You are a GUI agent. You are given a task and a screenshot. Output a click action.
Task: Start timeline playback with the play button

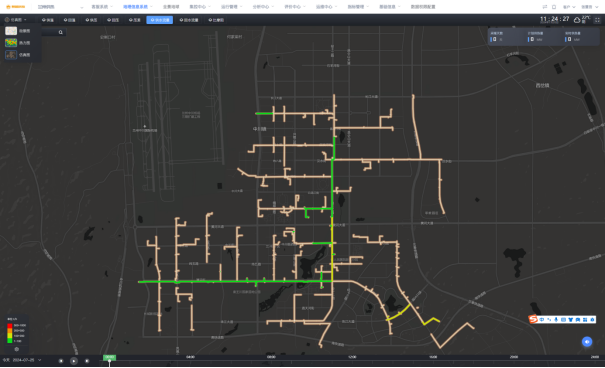(x=74, y=361)
